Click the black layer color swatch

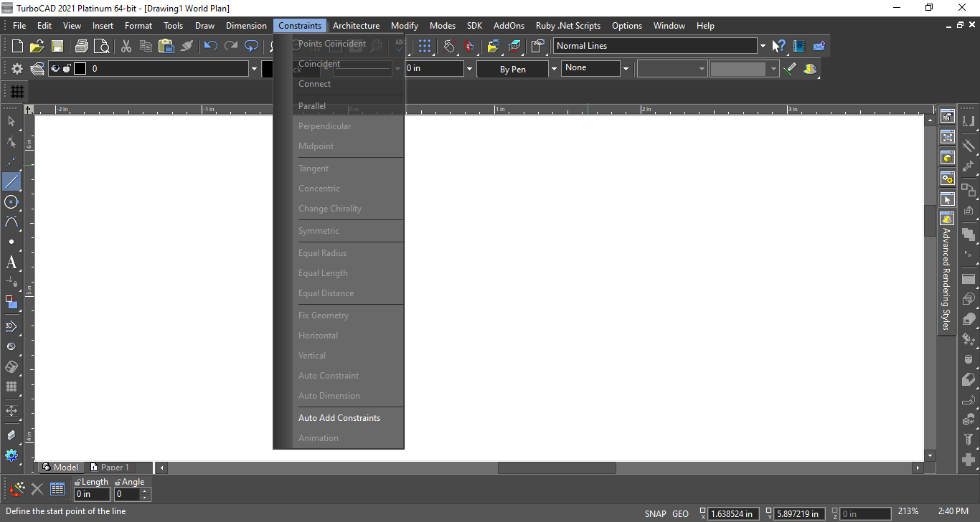80,69
